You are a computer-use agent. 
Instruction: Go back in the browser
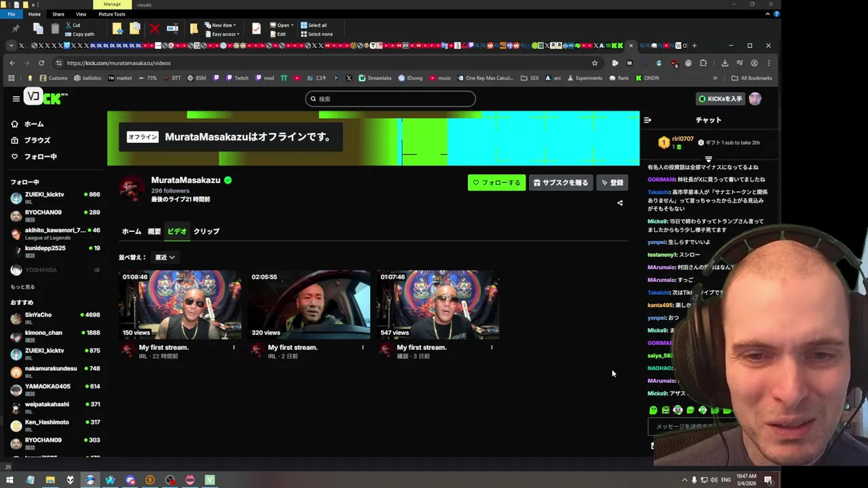click(x=12, y=63)
